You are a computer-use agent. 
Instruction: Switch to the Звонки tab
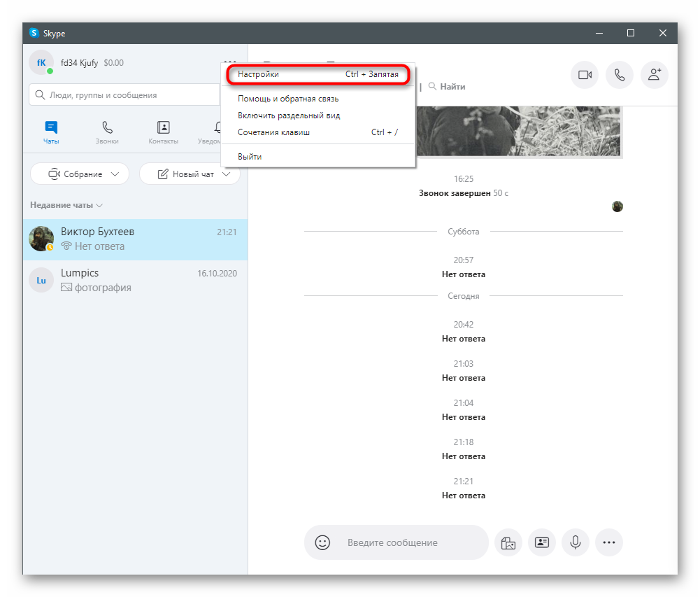pyautogui.click(x=107, y=132)
